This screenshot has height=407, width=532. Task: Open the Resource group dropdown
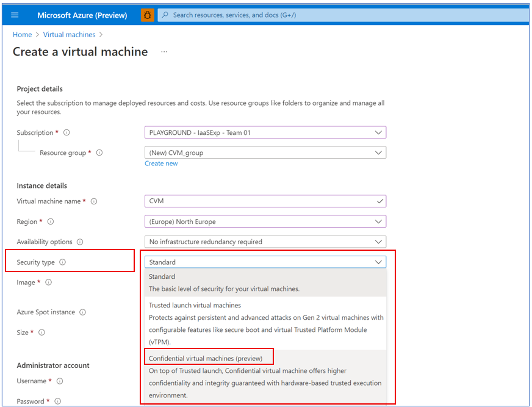point(265,153)
